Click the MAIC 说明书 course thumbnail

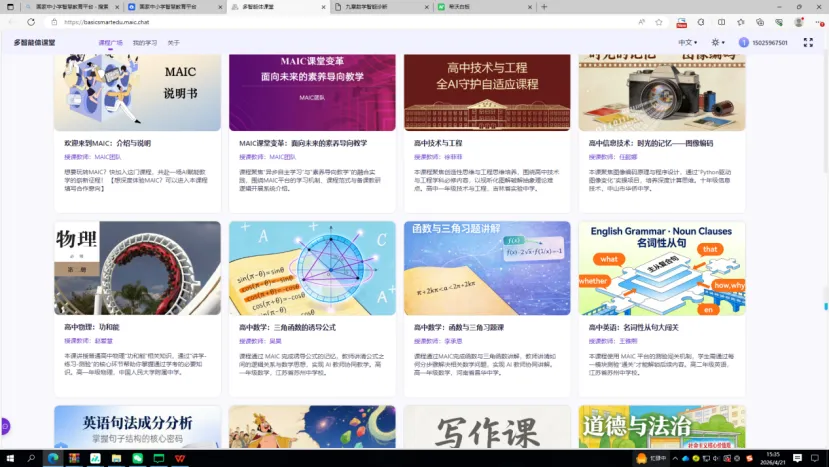coord(137,92)
